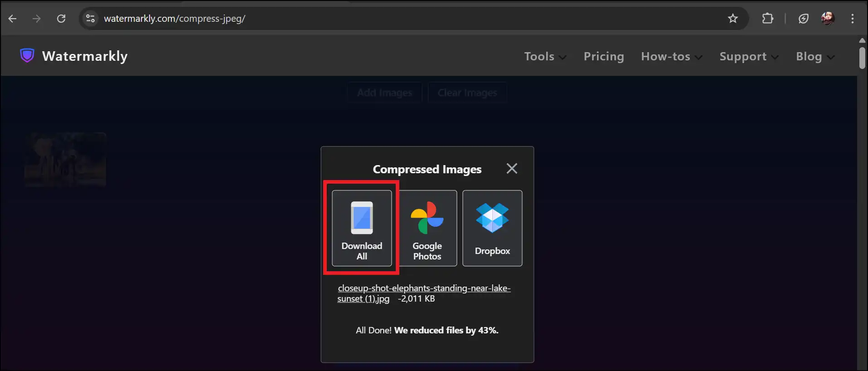Click the Watermarkly shield logo
868x371 pixels.
tap(27, 56)
